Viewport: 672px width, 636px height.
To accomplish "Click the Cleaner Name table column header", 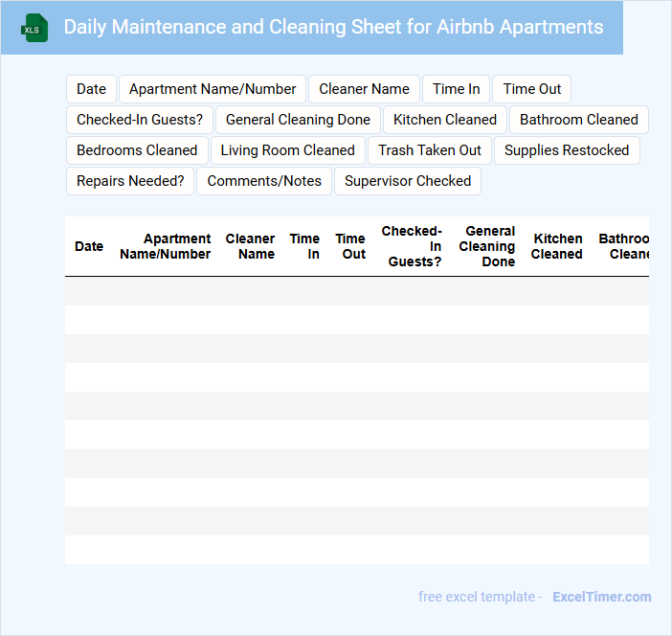I will point(250,246).
